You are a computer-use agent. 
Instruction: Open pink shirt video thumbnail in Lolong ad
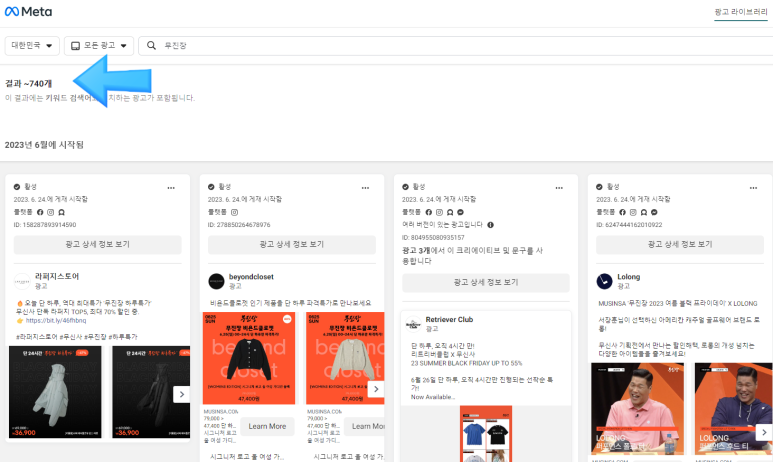point(637,409)
